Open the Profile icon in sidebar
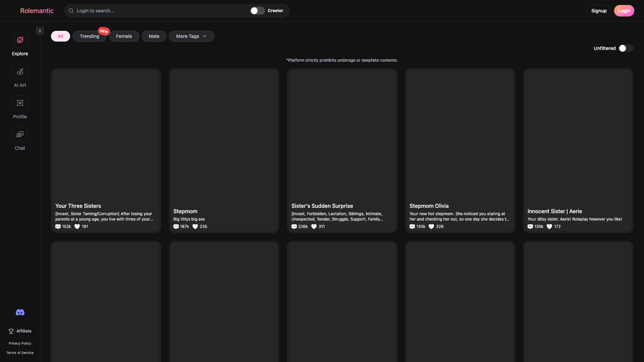 [x=20, y=103]
